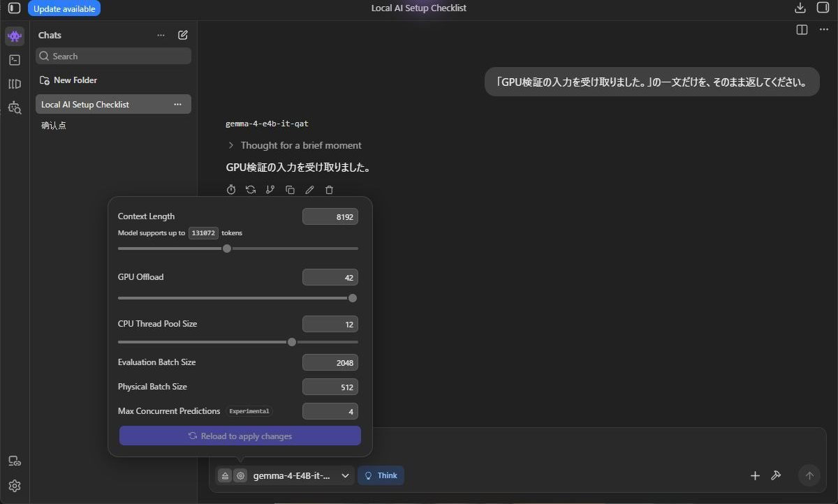
Task: Open the Chats view robot icon
Action: coord(15,36)
